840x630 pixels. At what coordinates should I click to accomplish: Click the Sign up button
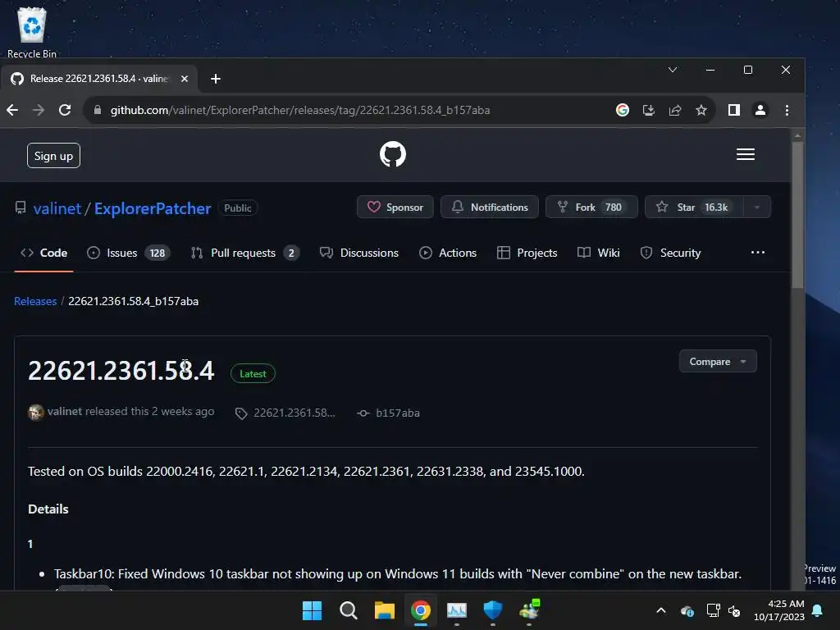click(53, 155)
